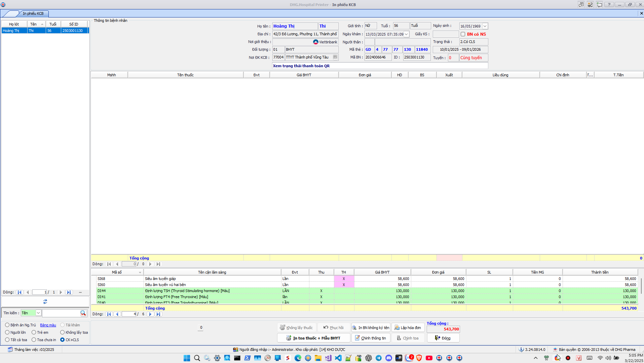Click the globe settings icon in title bar
Image resolution: width=644 pixels, height=363 pixels.
(590, 4)
